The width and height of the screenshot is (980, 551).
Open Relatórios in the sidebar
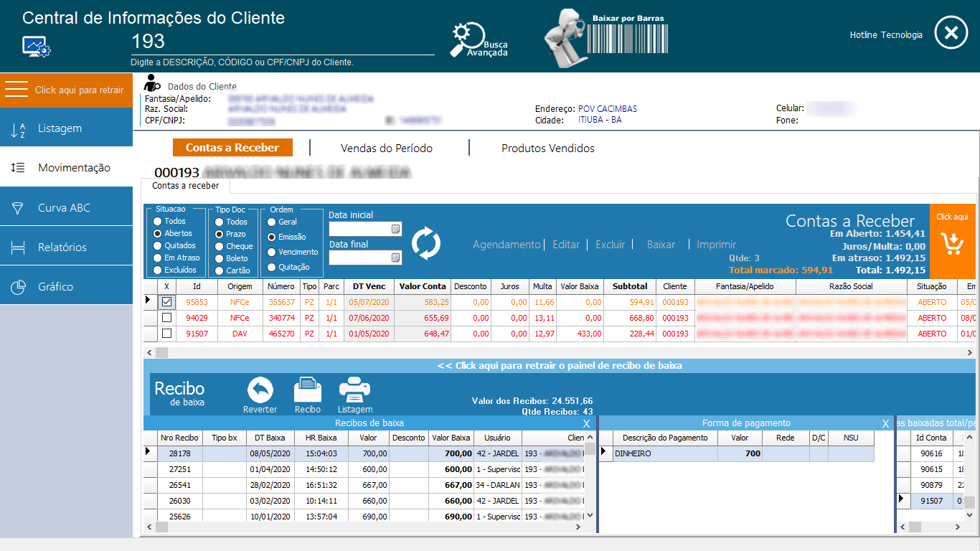66,247
